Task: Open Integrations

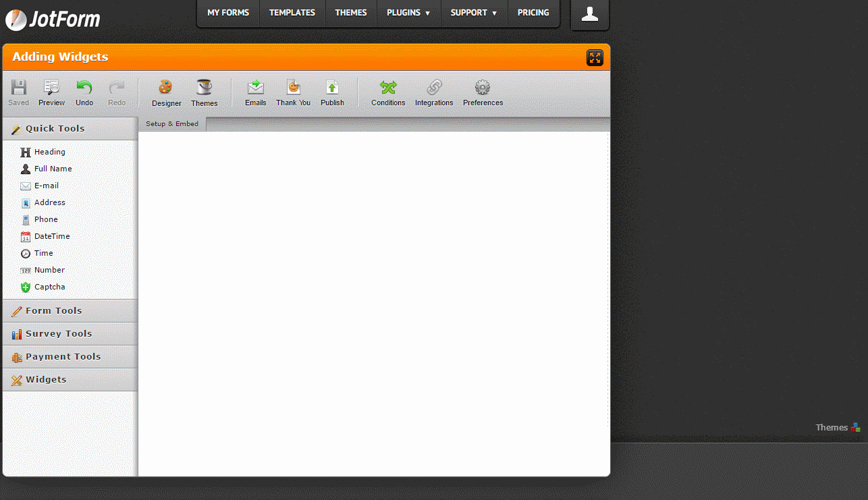Action: (434, 93)
